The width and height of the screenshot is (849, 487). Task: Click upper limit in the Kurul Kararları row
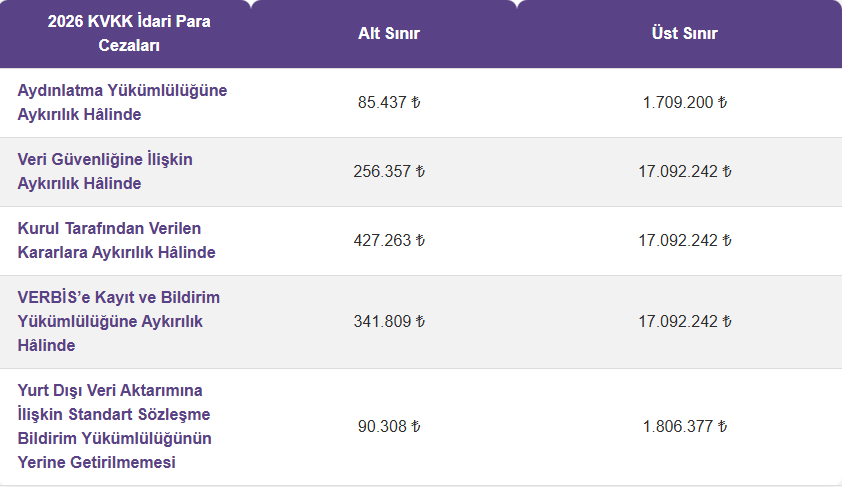click(x=684, y=241)
